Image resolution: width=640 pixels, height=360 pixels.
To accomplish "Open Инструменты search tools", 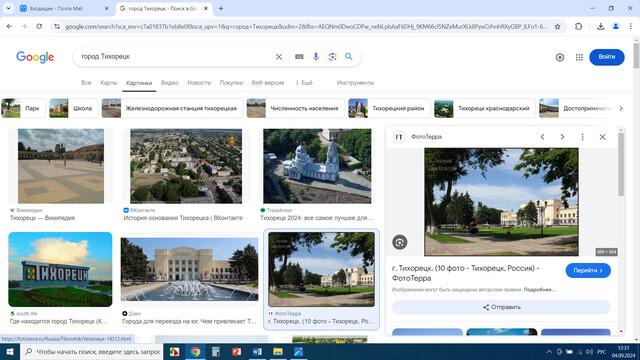I will click(355, 82).
